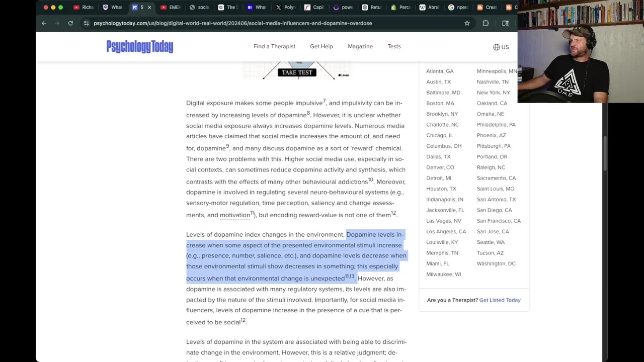Open the Atlanta, GA therapist link

point(440,71)
